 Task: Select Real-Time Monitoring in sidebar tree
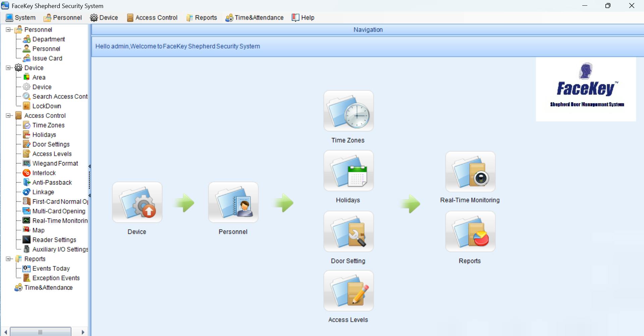point(60,221)
